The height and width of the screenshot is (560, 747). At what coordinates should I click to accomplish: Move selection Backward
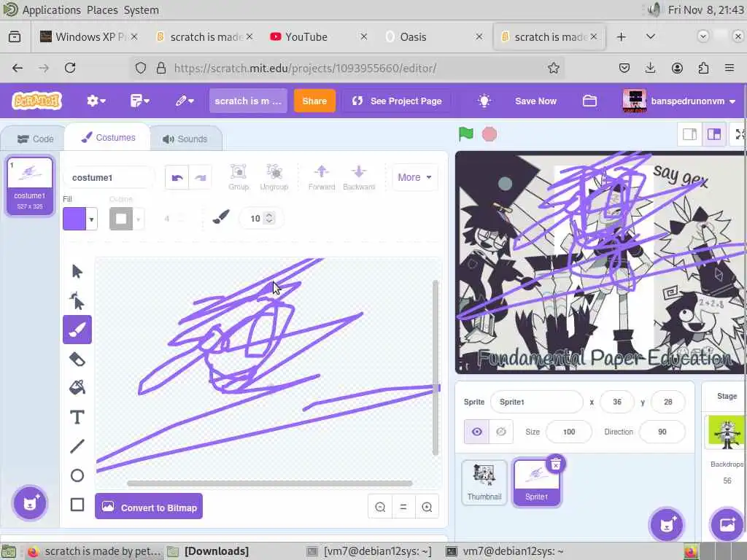[x=359, y=177]
